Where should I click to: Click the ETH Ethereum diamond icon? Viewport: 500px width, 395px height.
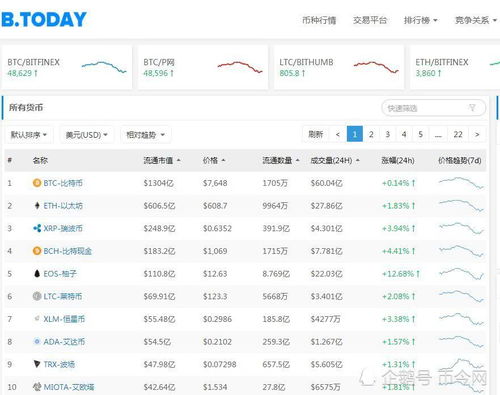(37, 206)
